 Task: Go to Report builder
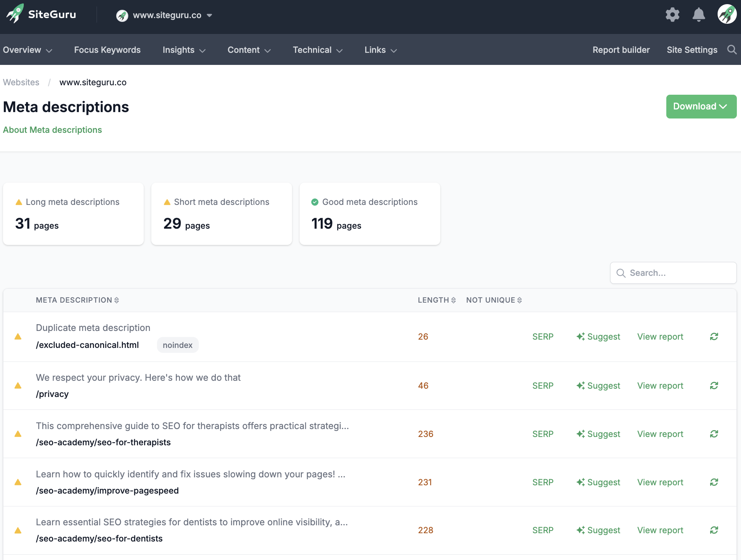[621, 50]
